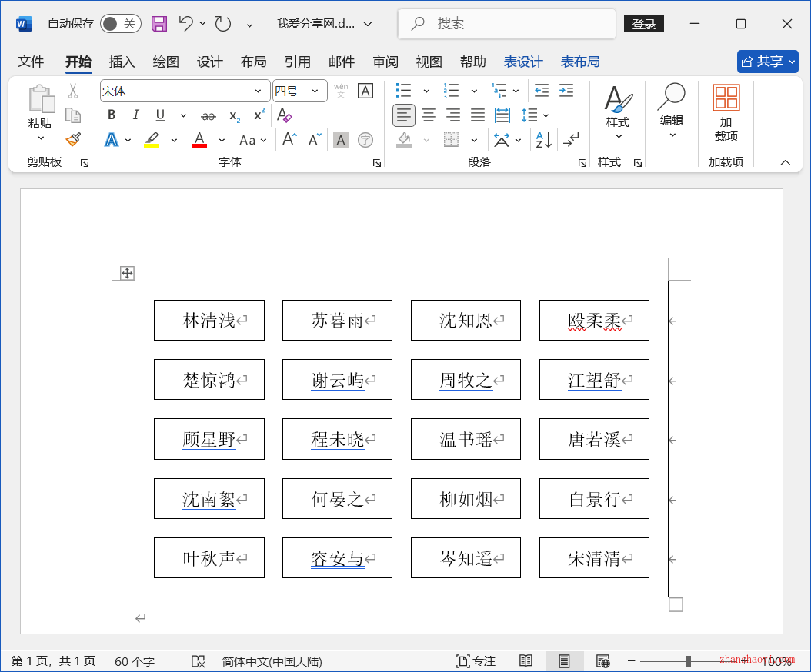
Task: Open the font name dropdown (宋体)
Action: pyautogui.click(x=258, y=91)
